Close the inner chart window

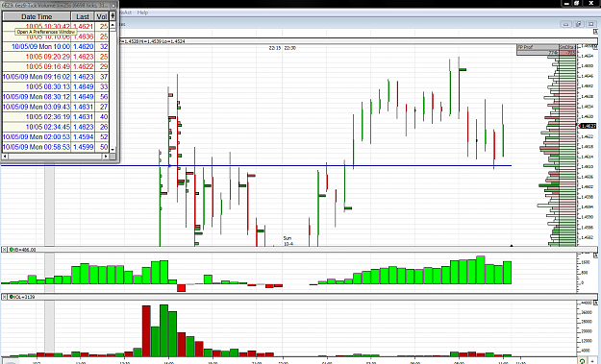[591, 24]
